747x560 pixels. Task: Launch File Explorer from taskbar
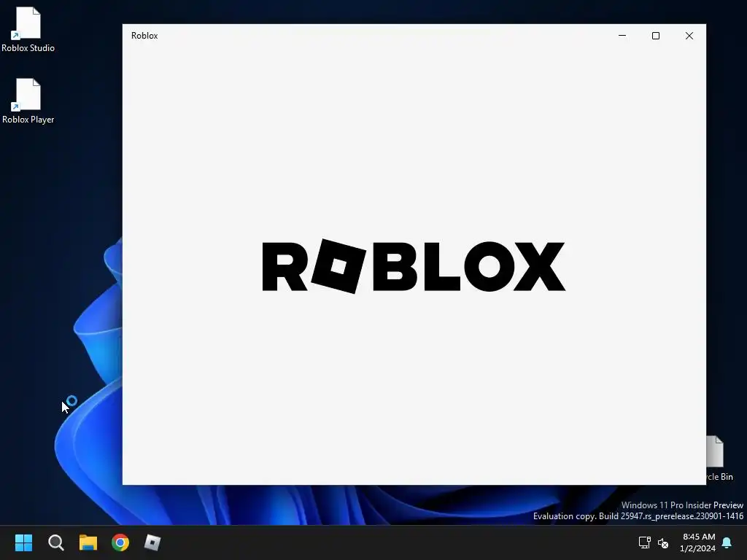[88, 542]
